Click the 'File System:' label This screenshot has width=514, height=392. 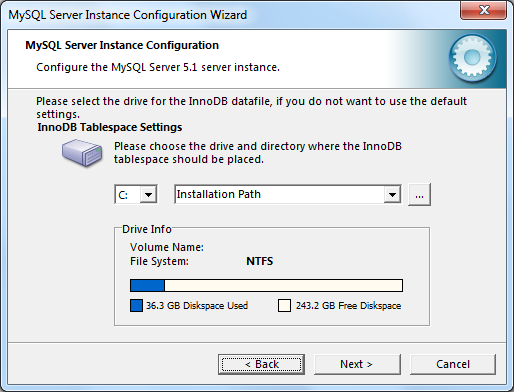click(159, 261)
